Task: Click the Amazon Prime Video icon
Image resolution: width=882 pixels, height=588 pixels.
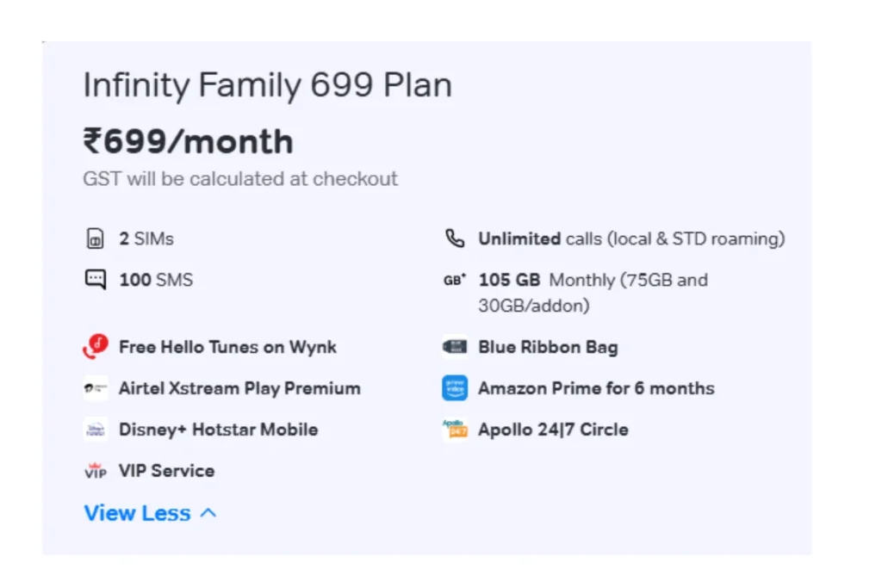Action: [x=455, y=388]
